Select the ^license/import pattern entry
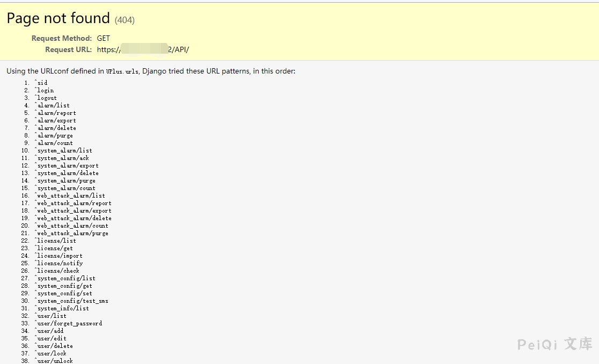The height and width of the screenshot is (364, 599). [59, 256]
